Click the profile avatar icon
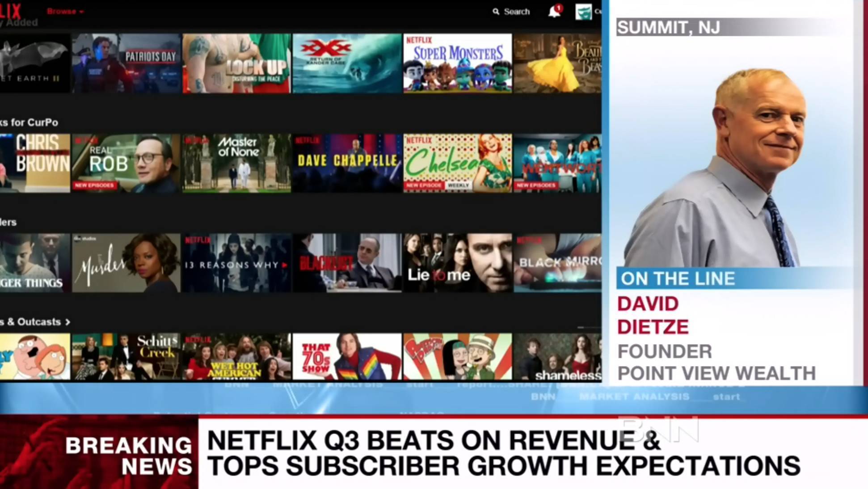Viewport: 868px width, 489px height. (x=583, y=12)
